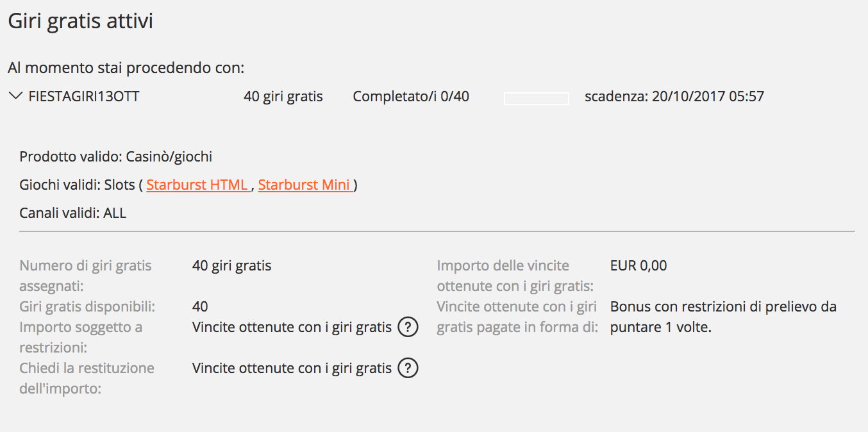The width and height of the screenshot is (868, 432).
Task: Click the Giri gratis disponibili value 40
Action: tap(200, 307)
